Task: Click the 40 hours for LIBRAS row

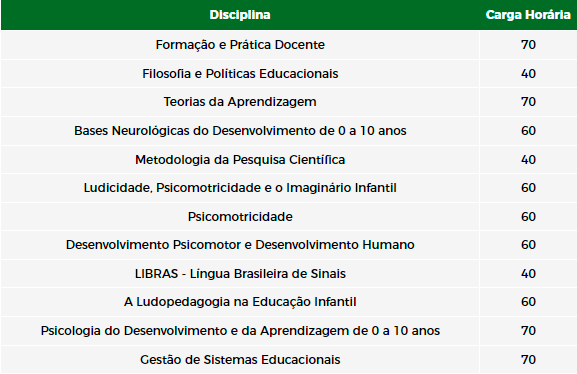Action: point(528,274)
